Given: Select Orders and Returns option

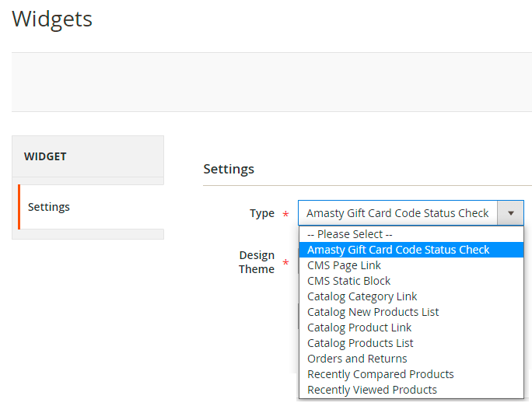Looking at the screenshot, I should click(x=357, y=359).
